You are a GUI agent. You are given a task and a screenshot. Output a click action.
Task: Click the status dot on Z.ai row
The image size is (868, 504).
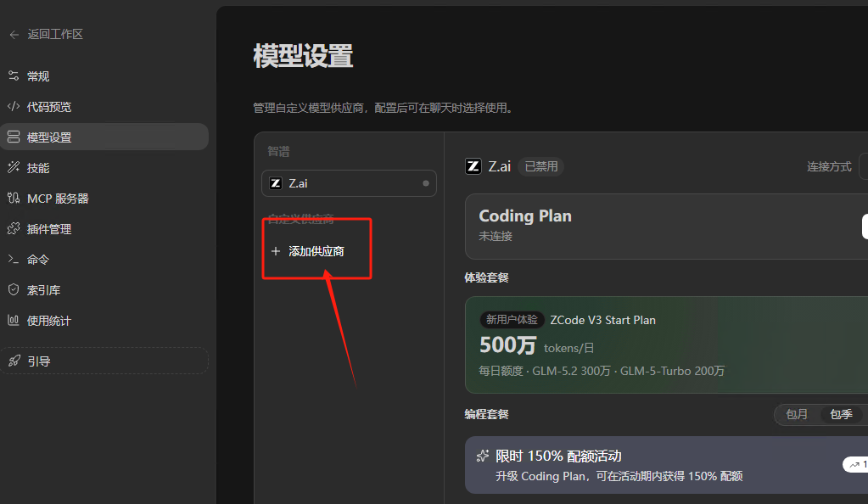pyautogui.click(x=426, y=183)
